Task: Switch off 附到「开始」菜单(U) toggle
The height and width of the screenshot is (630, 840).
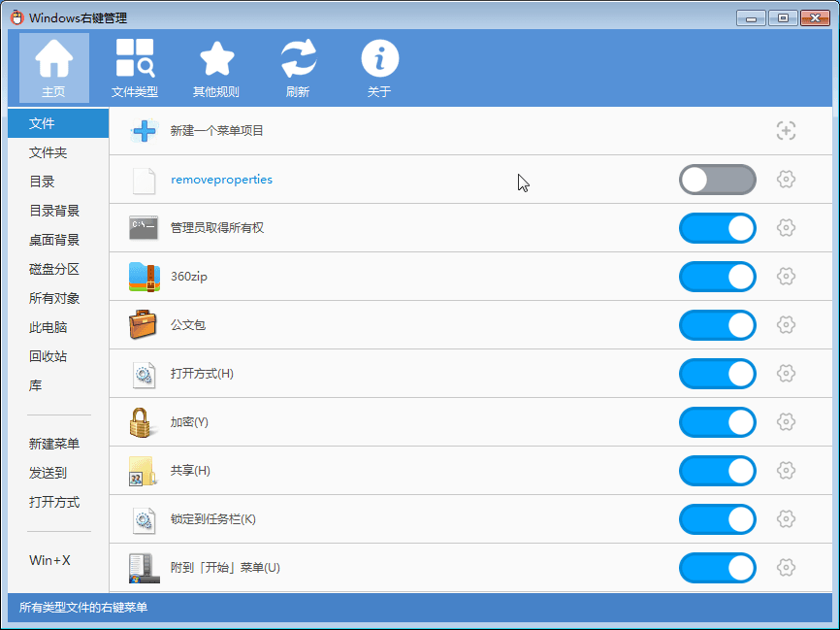Action: pos(718,568)
